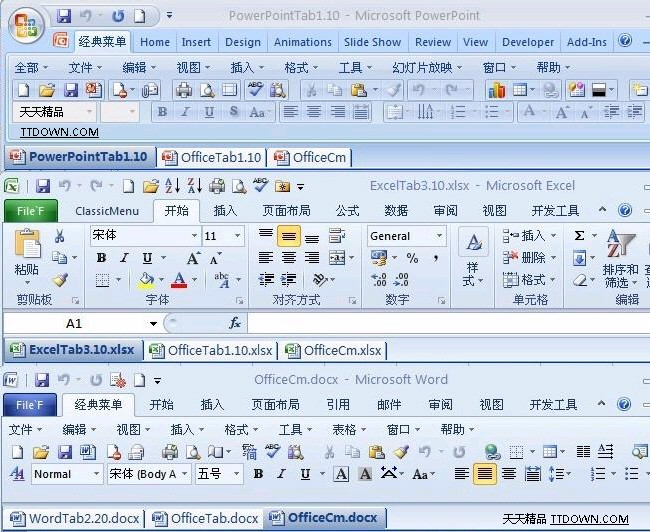
Task: Click Excel Cut scissors icon in clipboard group
Action: 59,236
